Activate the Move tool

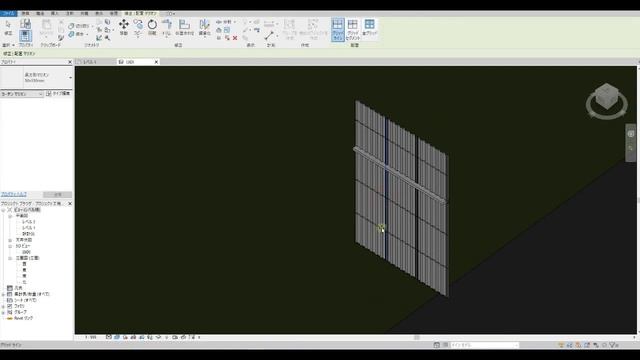coord(124,27)
